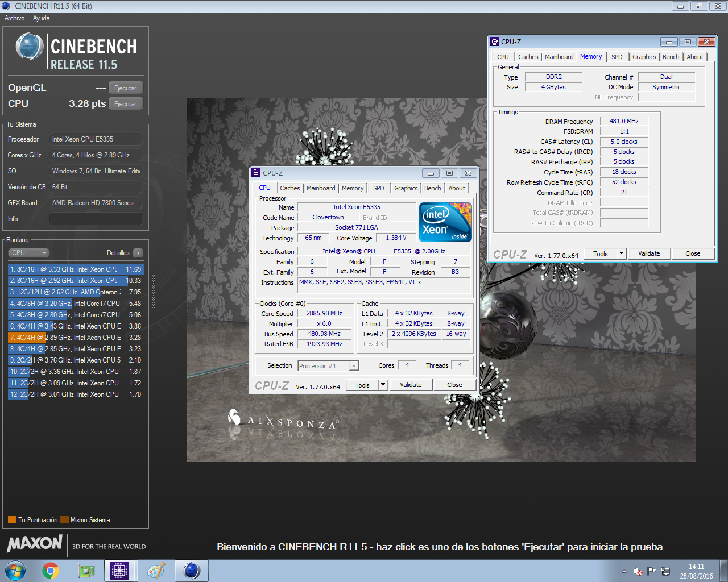Select ranking row 3 AMD Opteron
Screen dimensions: 728x582
coord(75,292)
